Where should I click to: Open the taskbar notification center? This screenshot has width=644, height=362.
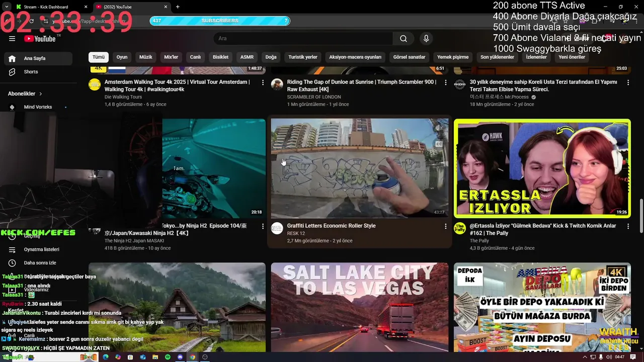[x=633, y=357]
